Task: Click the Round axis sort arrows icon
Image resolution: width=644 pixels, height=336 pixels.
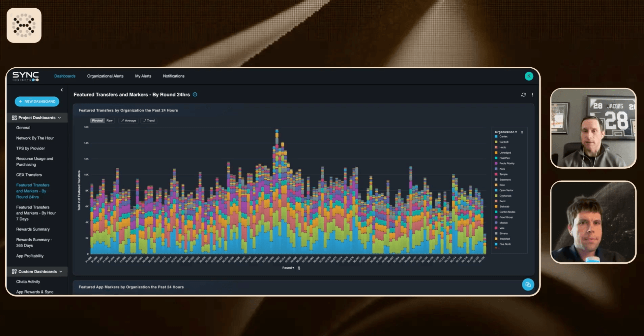Action: tap(299, 268)
